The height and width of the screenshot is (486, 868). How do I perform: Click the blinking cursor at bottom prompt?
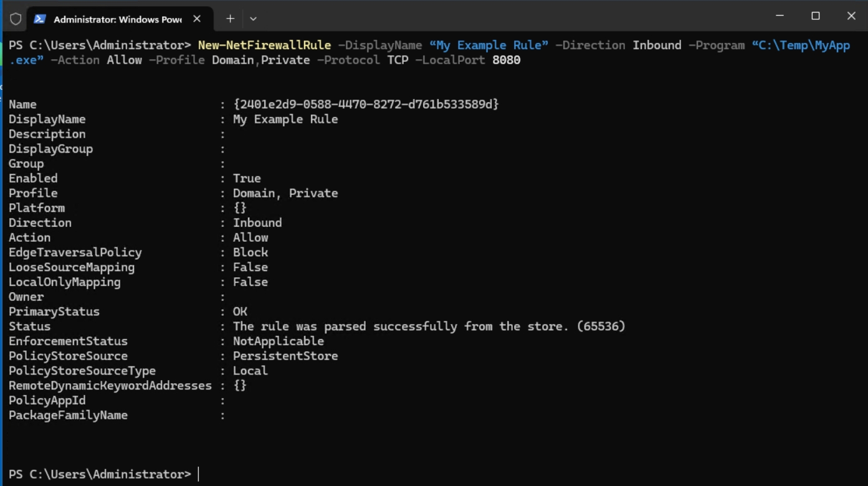(x=199, y=474)
